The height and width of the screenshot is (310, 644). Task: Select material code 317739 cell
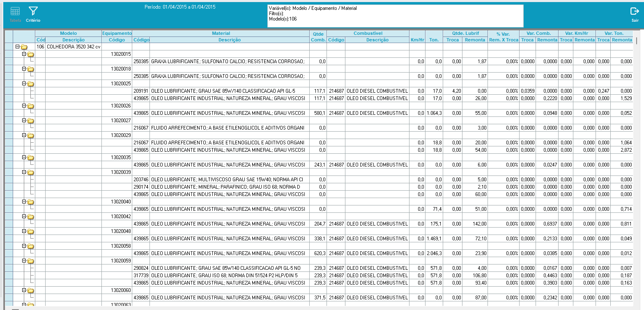[141, 276]
